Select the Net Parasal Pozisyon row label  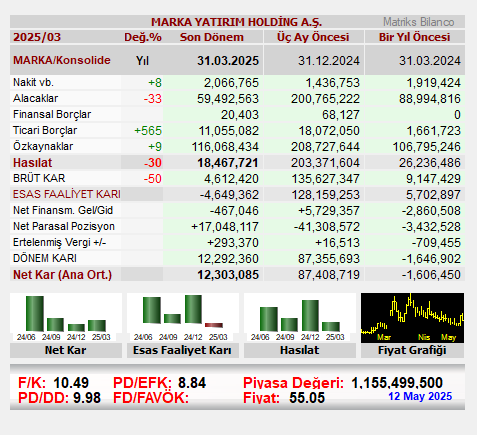[x=64, y=226]
